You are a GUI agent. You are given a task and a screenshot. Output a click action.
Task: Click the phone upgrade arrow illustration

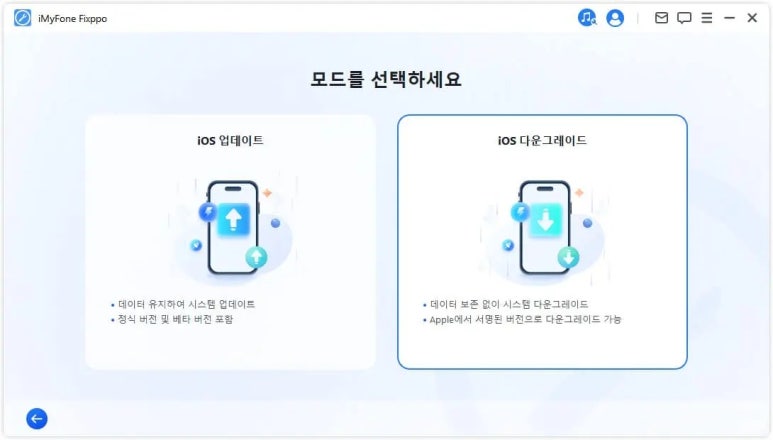(x=232, y=228)
